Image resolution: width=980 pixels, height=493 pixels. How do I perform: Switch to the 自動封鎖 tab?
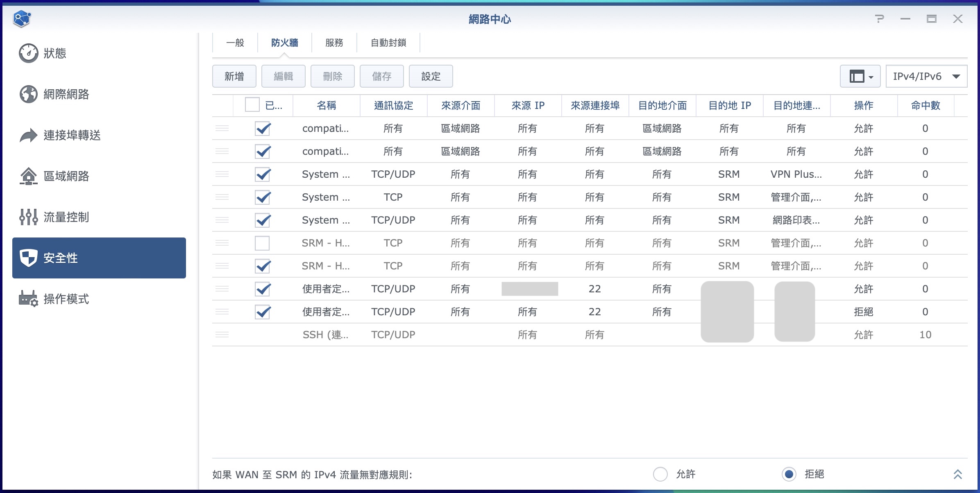388,43
